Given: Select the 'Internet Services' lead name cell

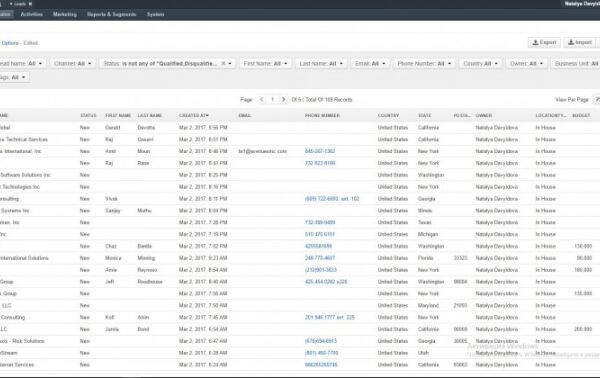Looking at the screenshot, I should pyautogui.click(x=17, y=365).
